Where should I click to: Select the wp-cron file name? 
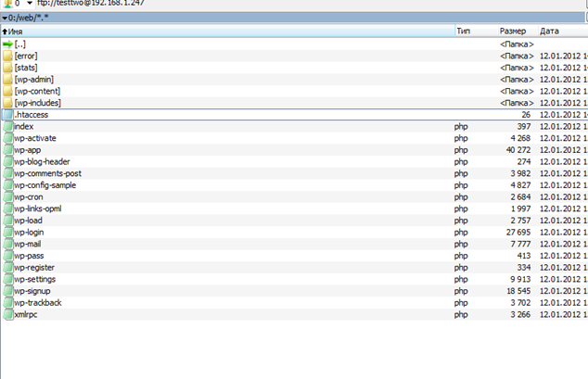(x=29, y=197)
